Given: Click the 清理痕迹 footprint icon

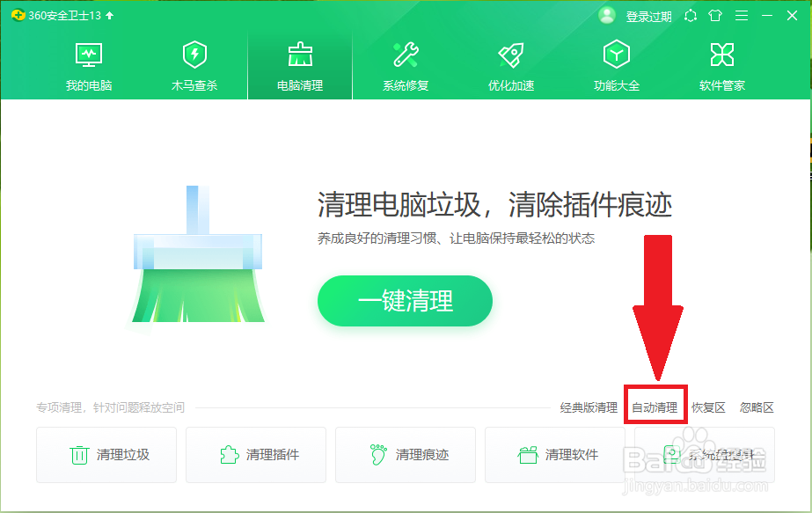Looking at the screenshot, I should 377,454.
